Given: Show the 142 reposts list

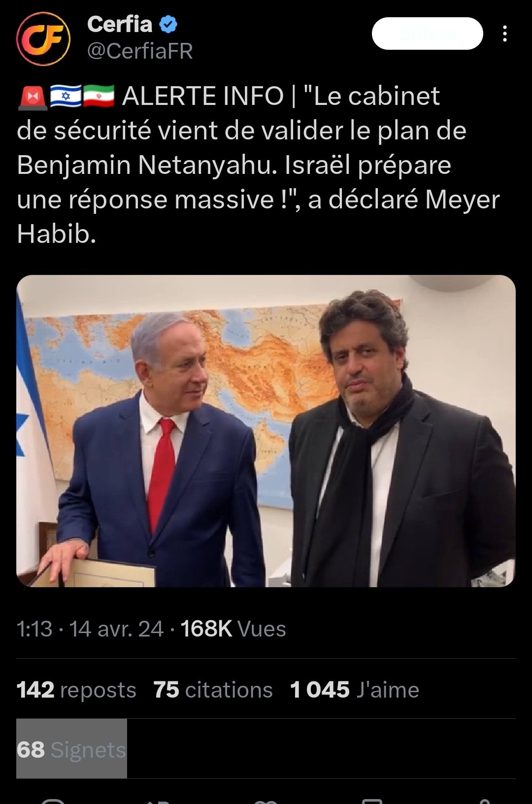Looking at the screenshot, I should point(76,690).
